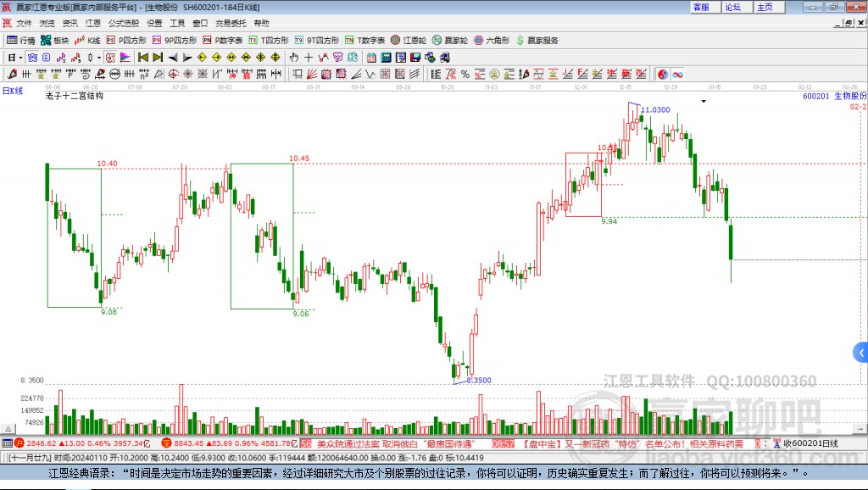Open the calendar icon
This screenshot has height=490, width=868.
(371, 58)
